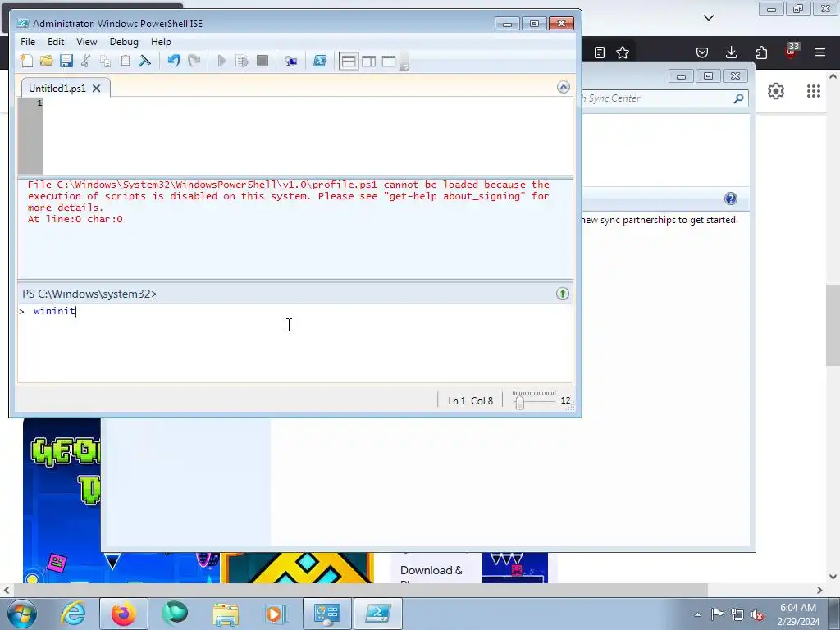Show hidden tray icons arrow

point(697,614)
